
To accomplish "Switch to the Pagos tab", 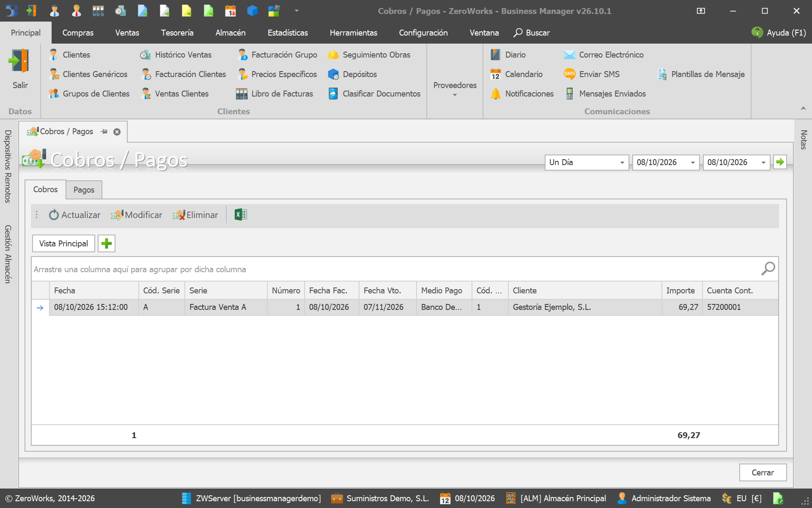I will click(x=84, y=190).
